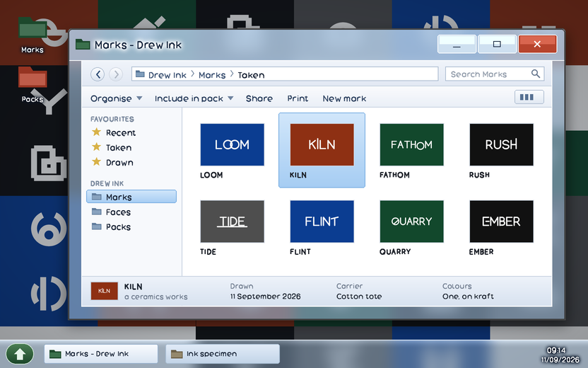Open Recent in Favourites
Screen dimensions: 588x368
(x=121, y=132)
